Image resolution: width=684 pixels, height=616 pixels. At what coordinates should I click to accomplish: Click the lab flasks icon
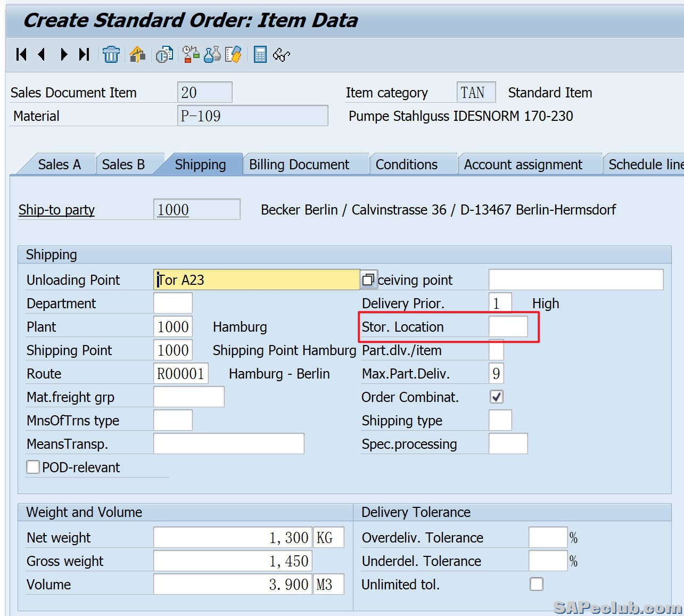tap(212, 54)
